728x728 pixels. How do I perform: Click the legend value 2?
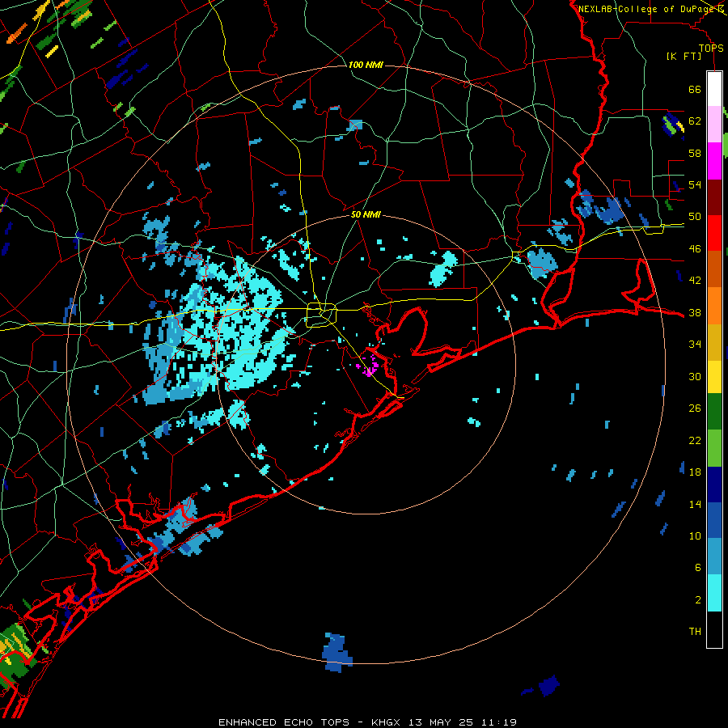(x=697, y=600)
